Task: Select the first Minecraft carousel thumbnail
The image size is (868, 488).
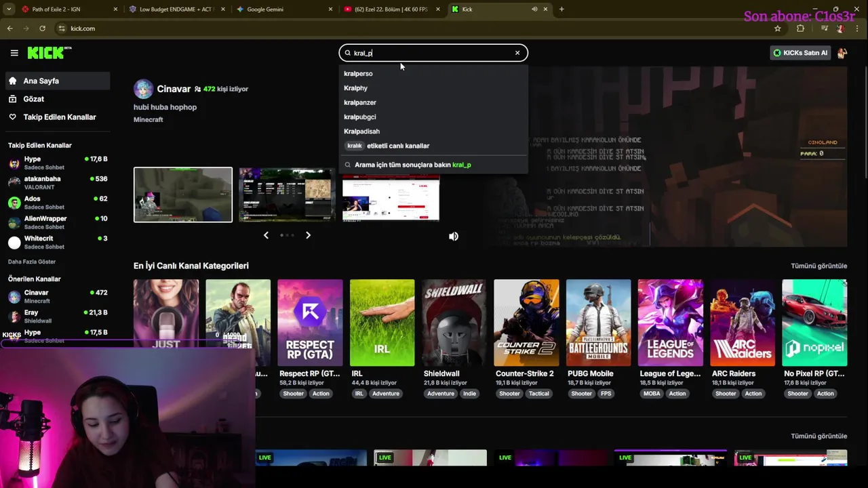Action: coord(183,195)
